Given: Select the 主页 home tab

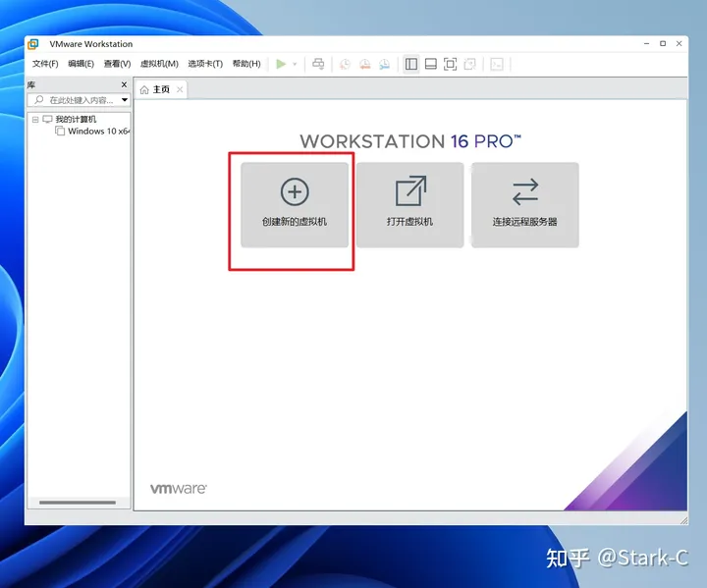Looking at the screenshot, I should pos(161,89).
